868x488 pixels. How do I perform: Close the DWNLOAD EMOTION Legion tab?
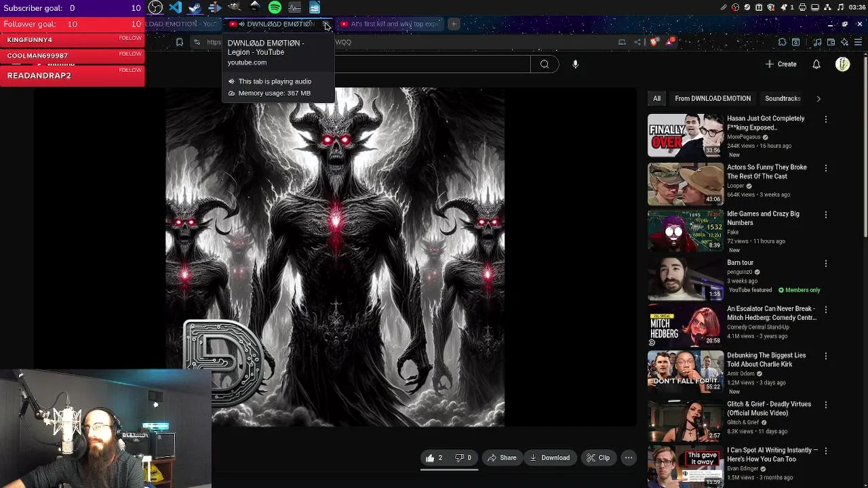(326, 24)
